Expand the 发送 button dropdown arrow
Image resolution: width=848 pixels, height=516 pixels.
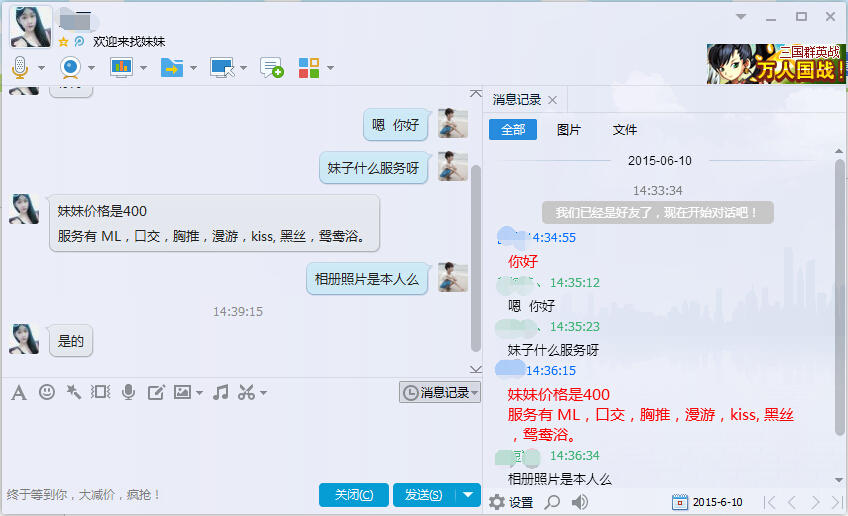tap(469, 495)
